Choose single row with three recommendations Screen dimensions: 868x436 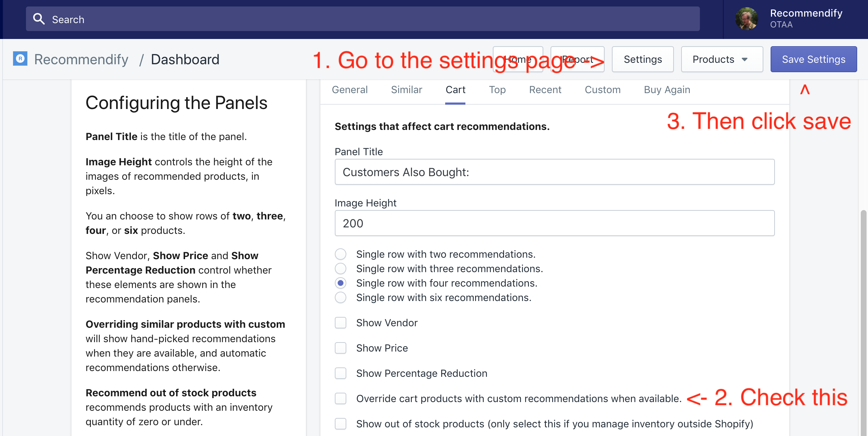pyautogui.click(x=340, y=269)
